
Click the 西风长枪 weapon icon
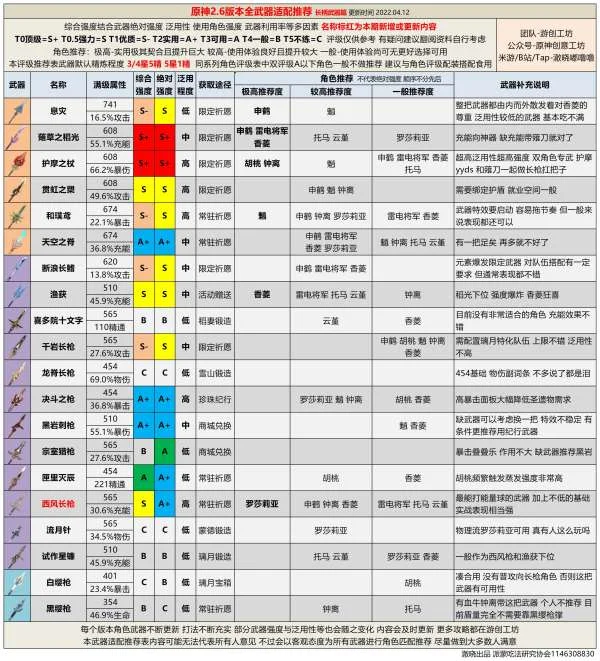coord(17,502)
